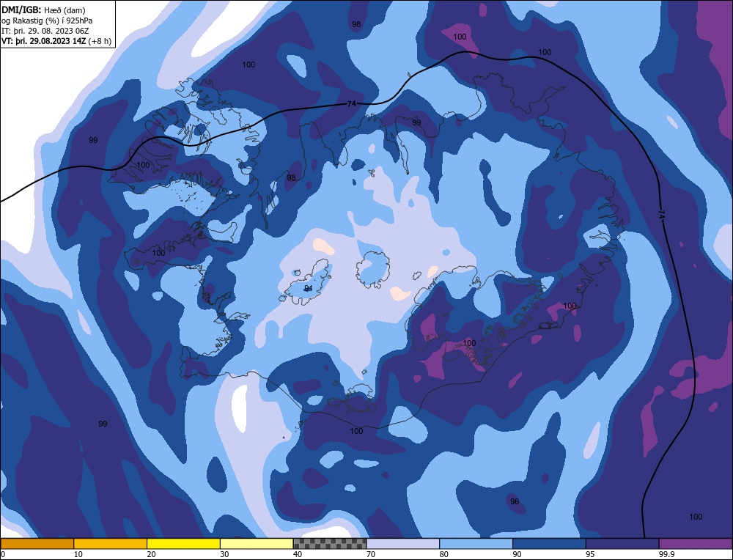
Task: Click the orange 10–20 legend swatch
Action: coord(111,543)
